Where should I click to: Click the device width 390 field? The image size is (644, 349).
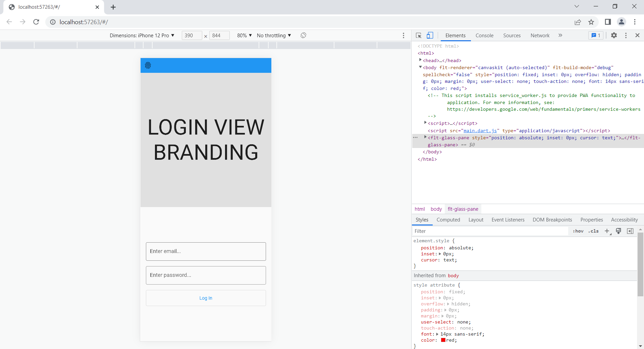point(192,35)
